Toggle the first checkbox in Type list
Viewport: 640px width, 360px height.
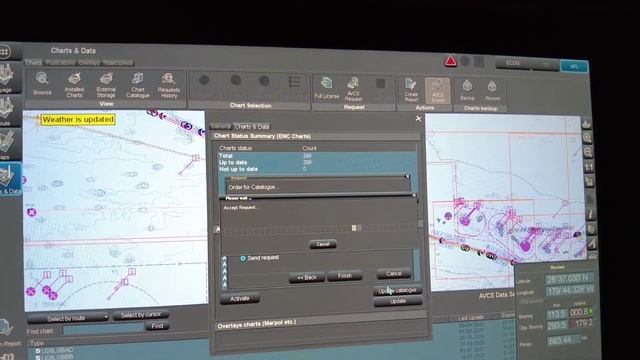[38, 351]
